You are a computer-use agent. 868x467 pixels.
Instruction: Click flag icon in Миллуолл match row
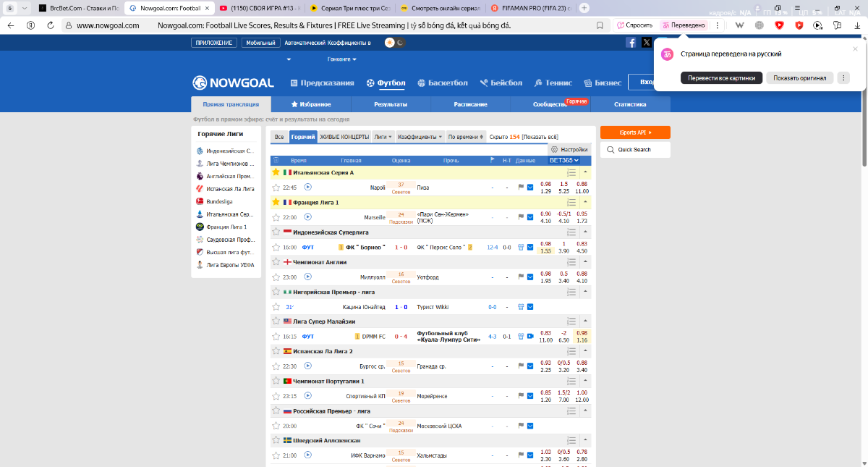(520, 277)
